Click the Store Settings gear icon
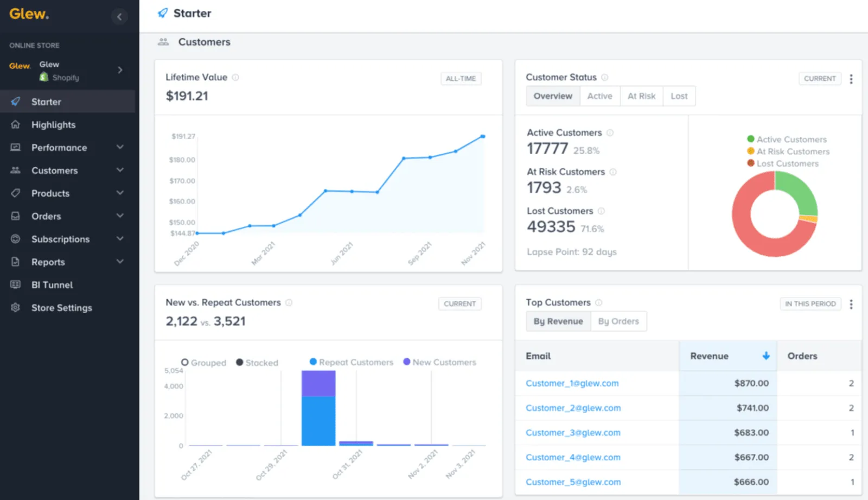Screen dimensions: 868x500 tap(16, 307)
